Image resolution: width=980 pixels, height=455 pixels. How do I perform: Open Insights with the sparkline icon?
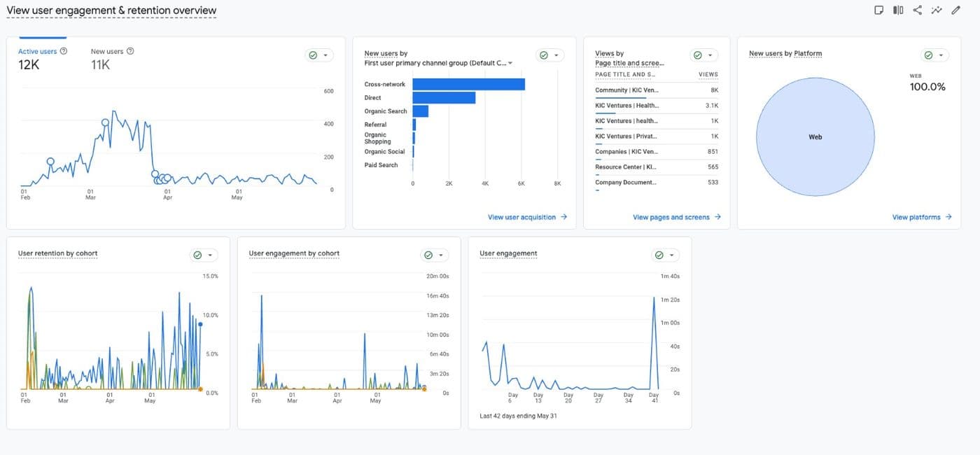(x=937, y=10)
